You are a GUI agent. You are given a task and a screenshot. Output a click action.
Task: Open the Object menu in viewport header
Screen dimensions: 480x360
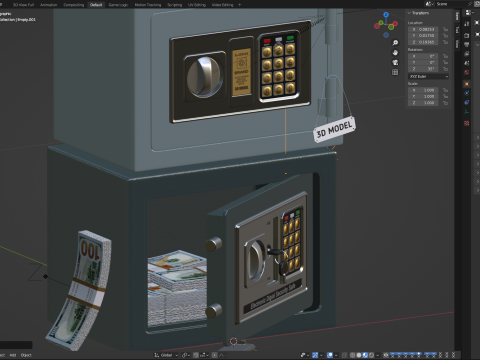(x=26, y=355)
